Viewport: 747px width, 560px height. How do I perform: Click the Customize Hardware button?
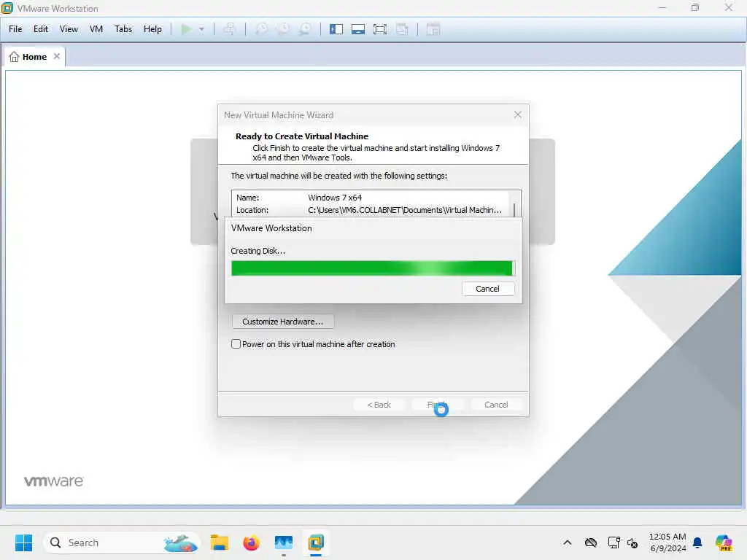pos(283,322)
